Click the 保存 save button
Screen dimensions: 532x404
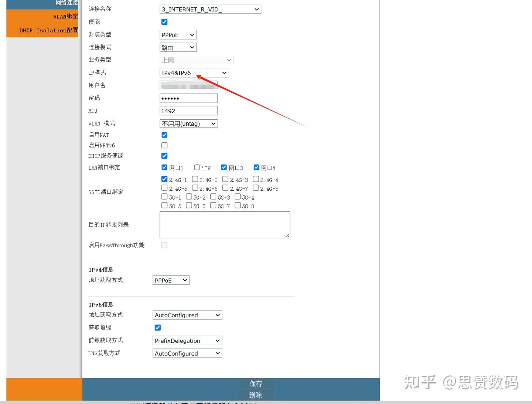coord(256,384)
